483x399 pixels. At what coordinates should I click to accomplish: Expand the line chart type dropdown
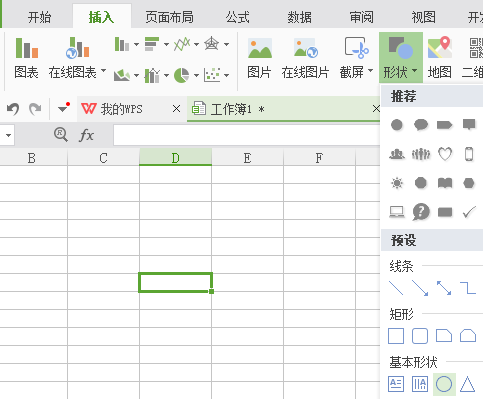[x=196, y=44]
